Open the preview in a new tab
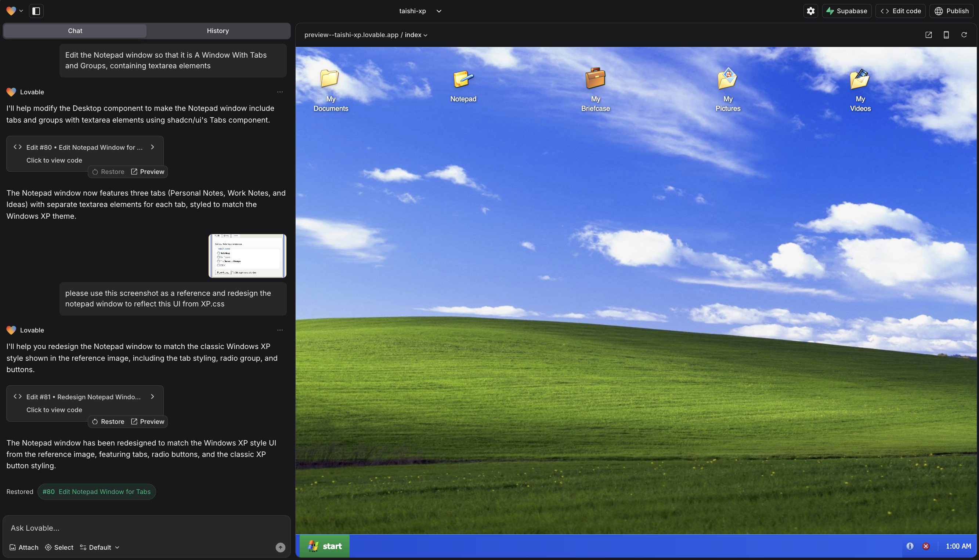Image resolution: width=979 pixels, height=560 pixels. coord(929,34)
